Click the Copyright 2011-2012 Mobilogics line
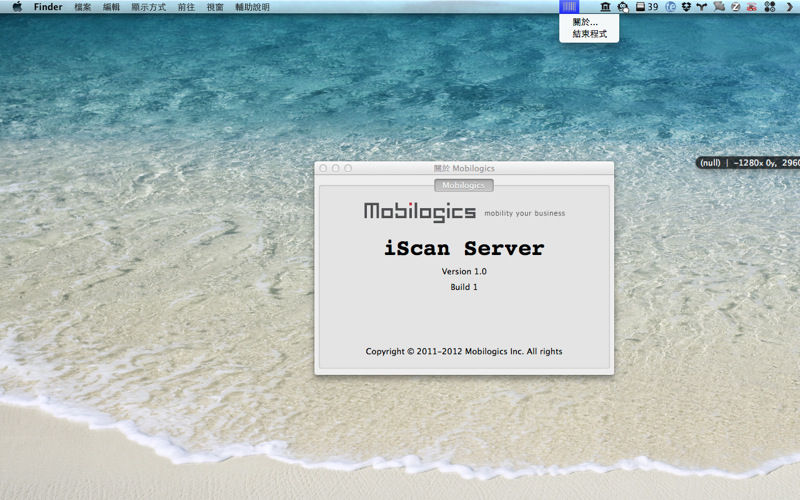Viewport: 800px width, 500px height. (464, 351)
